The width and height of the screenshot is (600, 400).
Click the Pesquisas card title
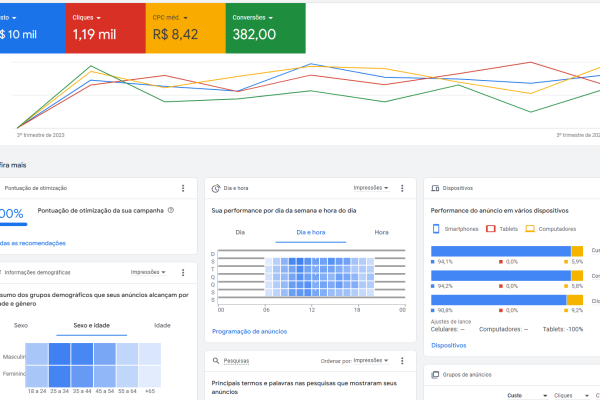point(236,361)
